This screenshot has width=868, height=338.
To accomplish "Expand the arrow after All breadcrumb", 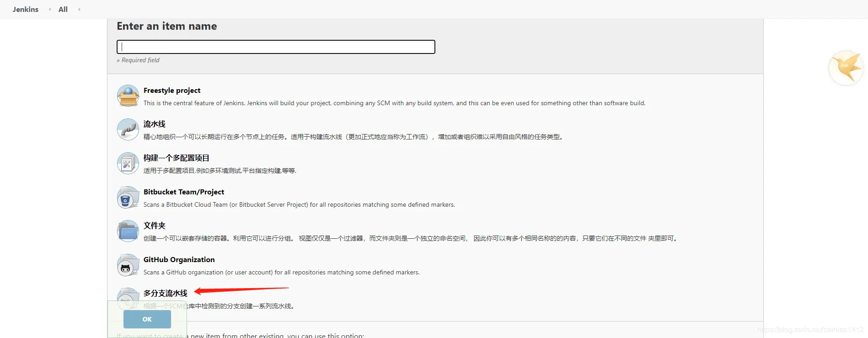I will 79,9.
